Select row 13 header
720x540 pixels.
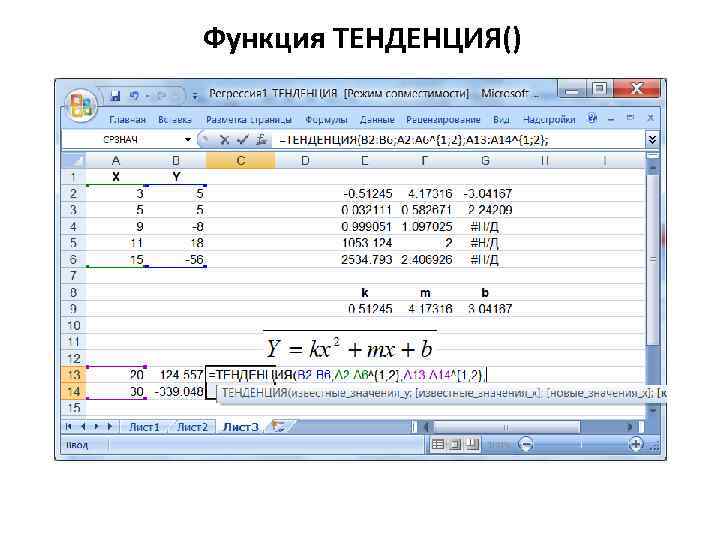click(x=73, y=375)
